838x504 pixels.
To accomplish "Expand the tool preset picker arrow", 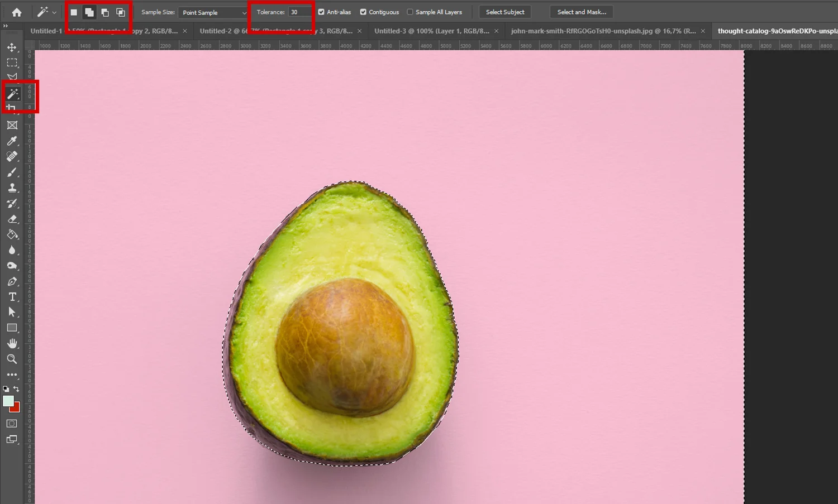I will pyautogui.click(x=54, y=12).
